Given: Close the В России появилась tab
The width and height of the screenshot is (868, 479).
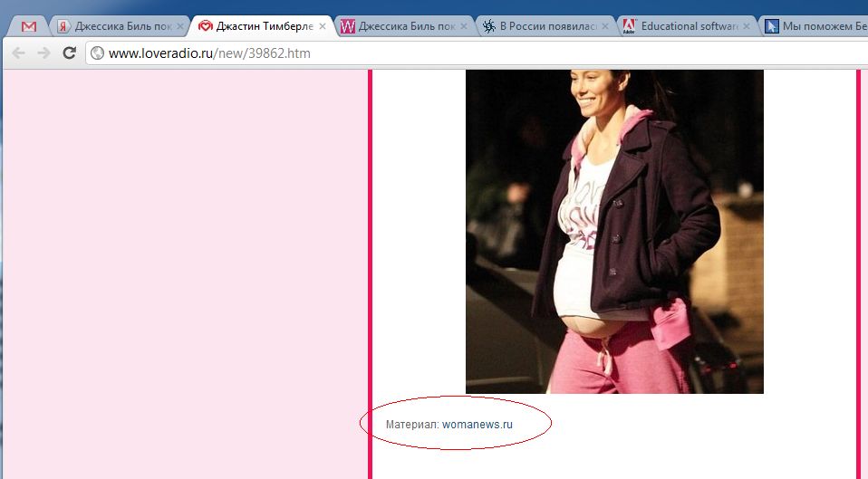Looking at the screenshot, I should pyautogui.click(x=605, y=27).
